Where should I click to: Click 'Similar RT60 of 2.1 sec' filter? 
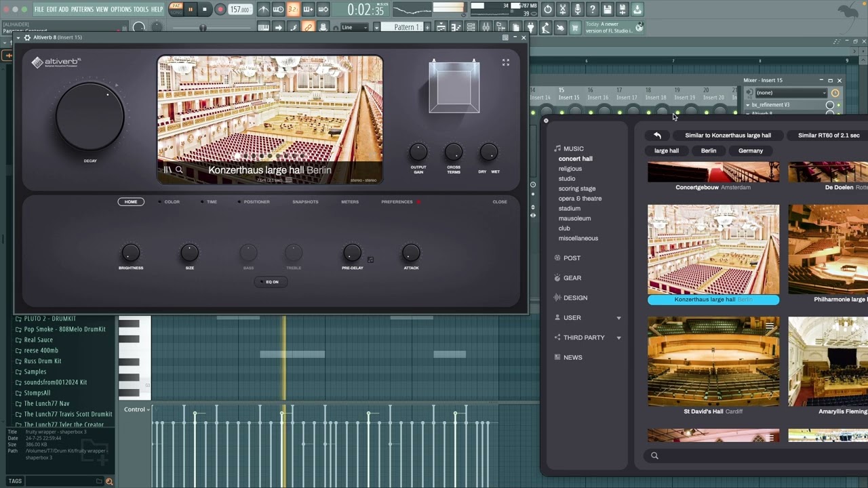(829, 136)
